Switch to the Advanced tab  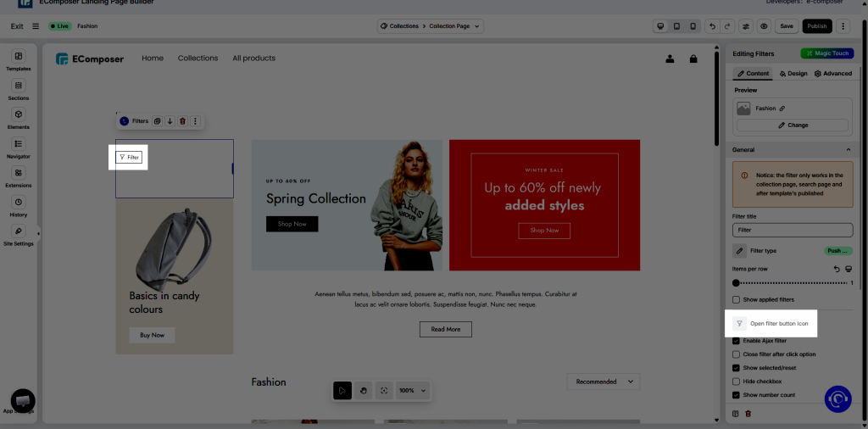coord(832,74)
